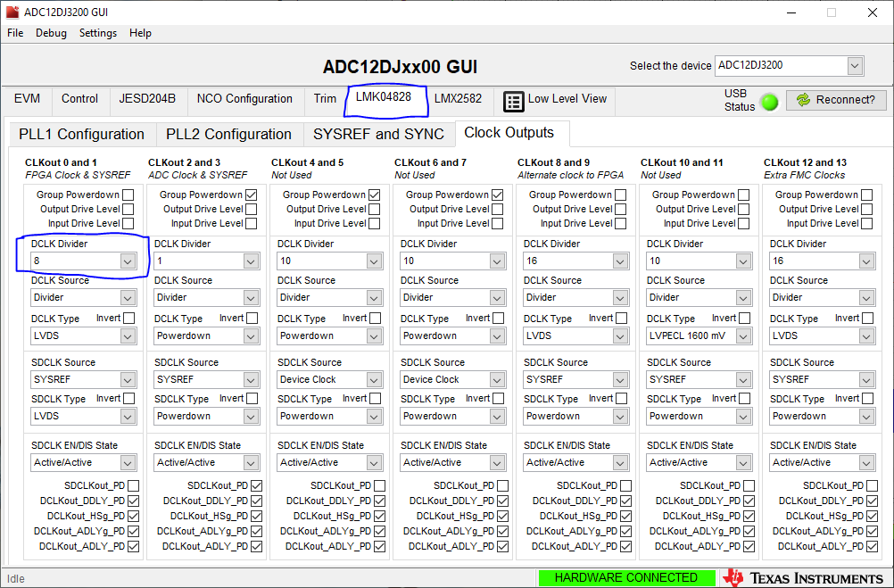Click the HARDWARE CONNECTED status indicator

(x=626, y=577)
